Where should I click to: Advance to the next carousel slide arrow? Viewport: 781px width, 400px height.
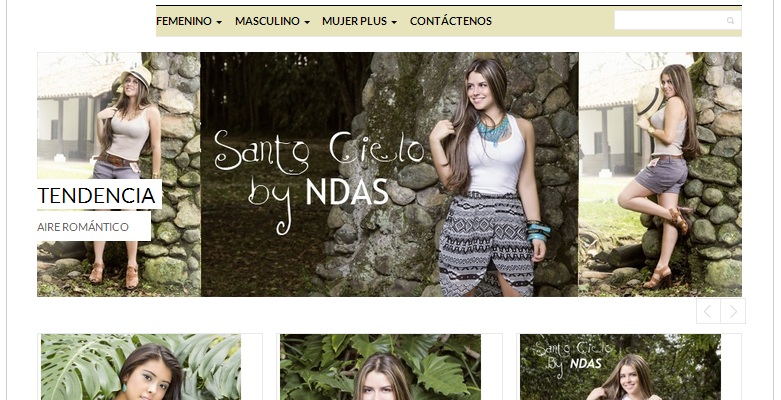point(733,311)
